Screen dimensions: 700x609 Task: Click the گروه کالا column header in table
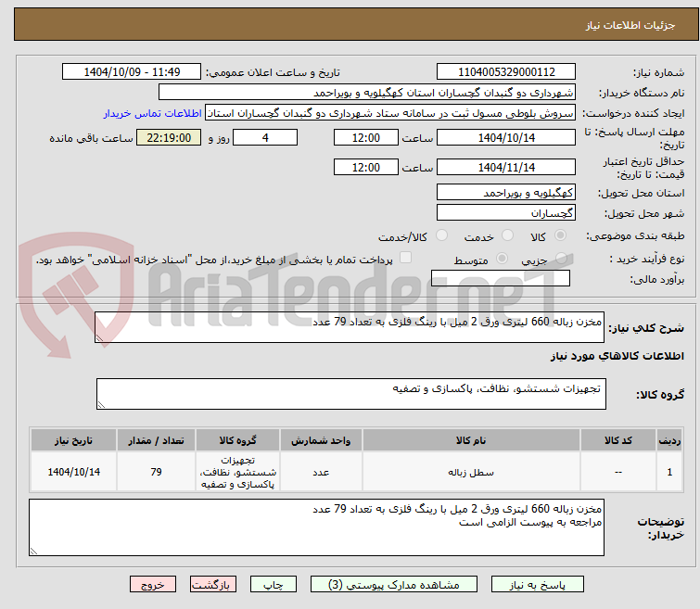[x=237, y=440]
